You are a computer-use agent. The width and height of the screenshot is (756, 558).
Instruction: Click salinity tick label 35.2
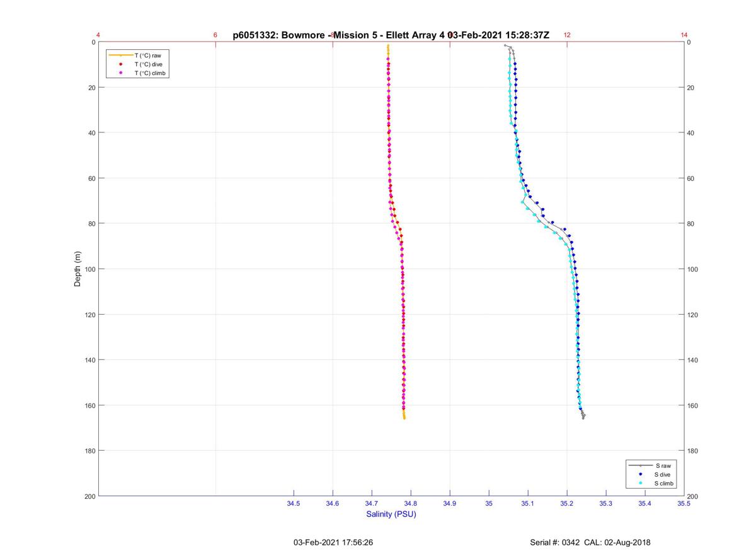pos(567,504)
